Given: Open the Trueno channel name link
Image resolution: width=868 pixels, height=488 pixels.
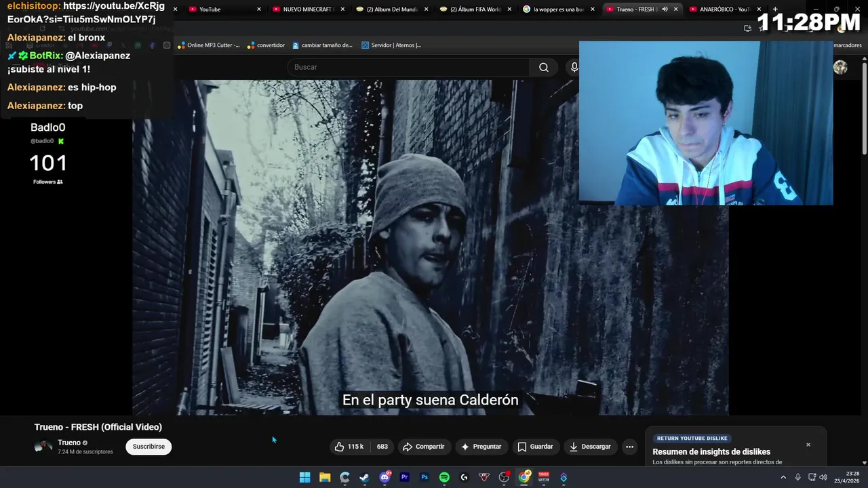Looking at the screenshot, I should point(69,443).
